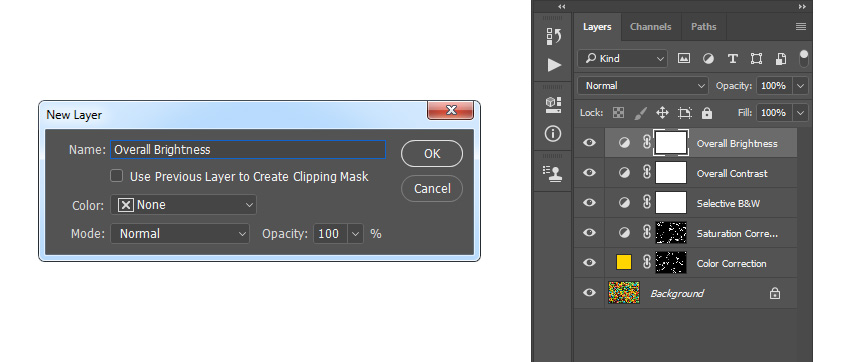Click the Color Correction mask link icon

(646, 263)
